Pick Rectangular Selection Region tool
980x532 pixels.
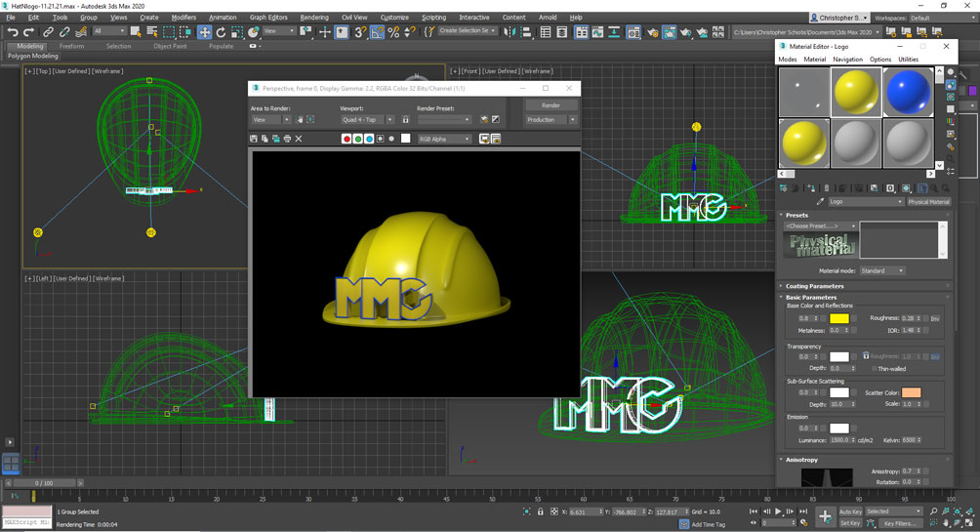(x=169, y=32)
